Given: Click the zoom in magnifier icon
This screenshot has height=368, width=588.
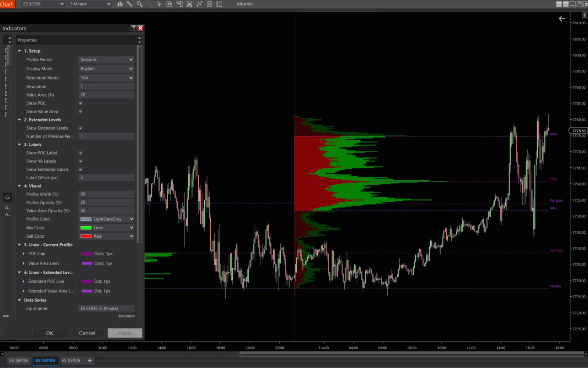Looking at the screenshot, I should pos(140,4).
